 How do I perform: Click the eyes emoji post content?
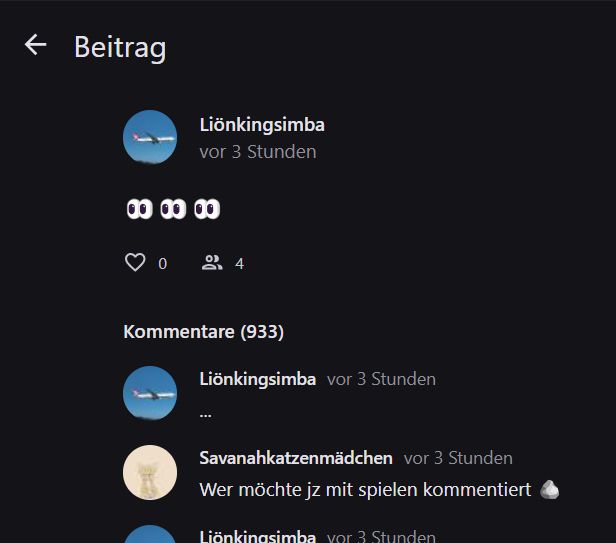coord(172,209)
